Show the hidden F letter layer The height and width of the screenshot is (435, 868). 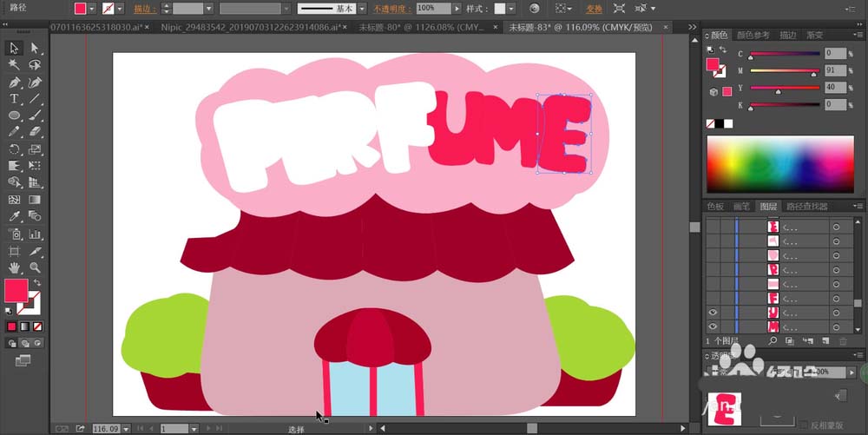tap(713, 299)
